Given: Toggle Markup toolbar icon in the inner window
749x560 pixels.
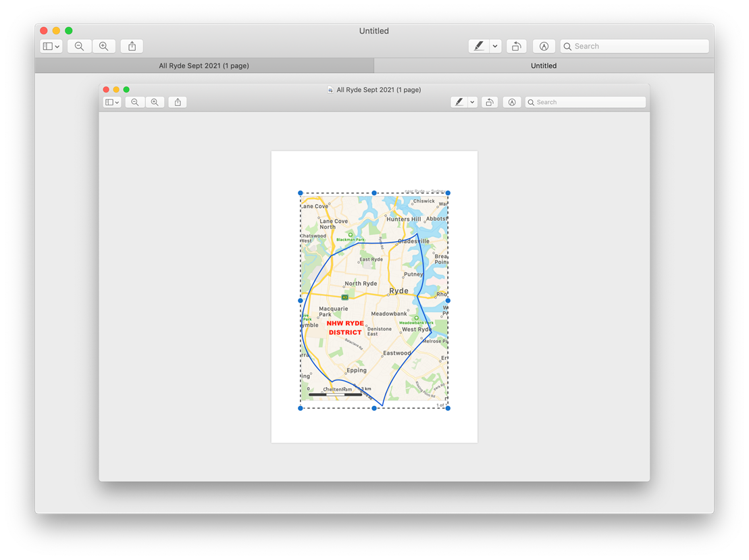Looking at the screenshot, I should (x=512, y=102).
